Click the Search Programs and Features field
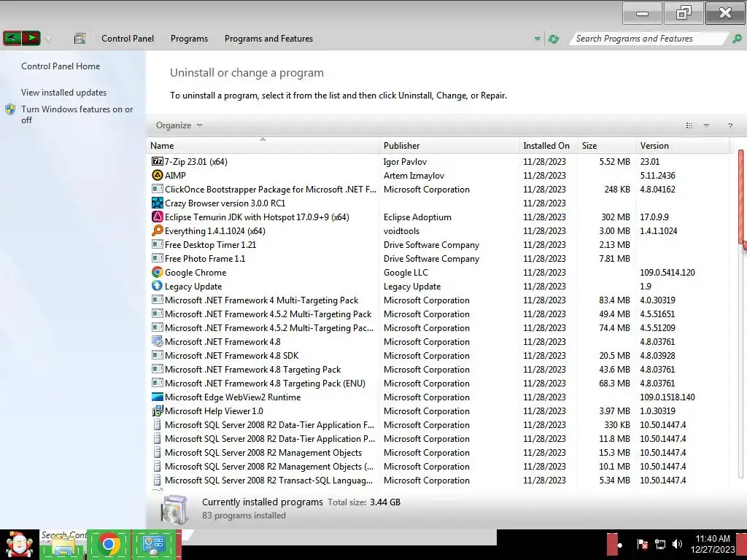Image resolution: width=747 pixels, height=560 pixels. click(648, 39)
